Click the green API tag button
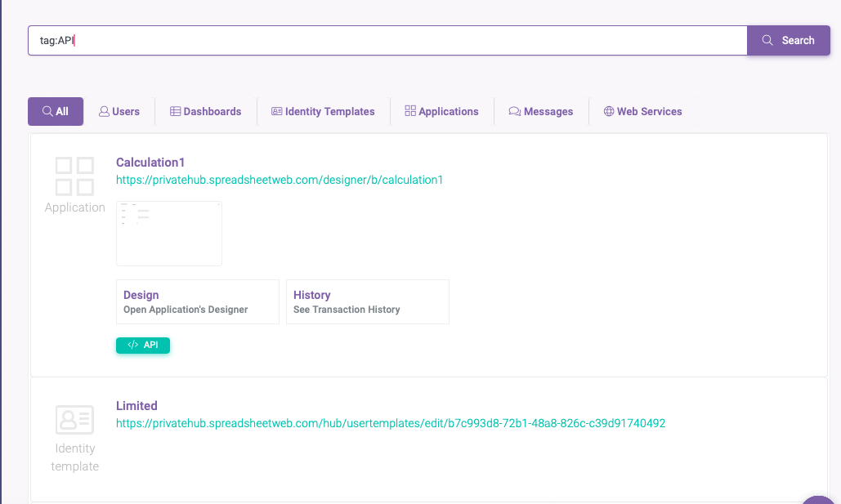The image size is (841, 504). (143, 346)
